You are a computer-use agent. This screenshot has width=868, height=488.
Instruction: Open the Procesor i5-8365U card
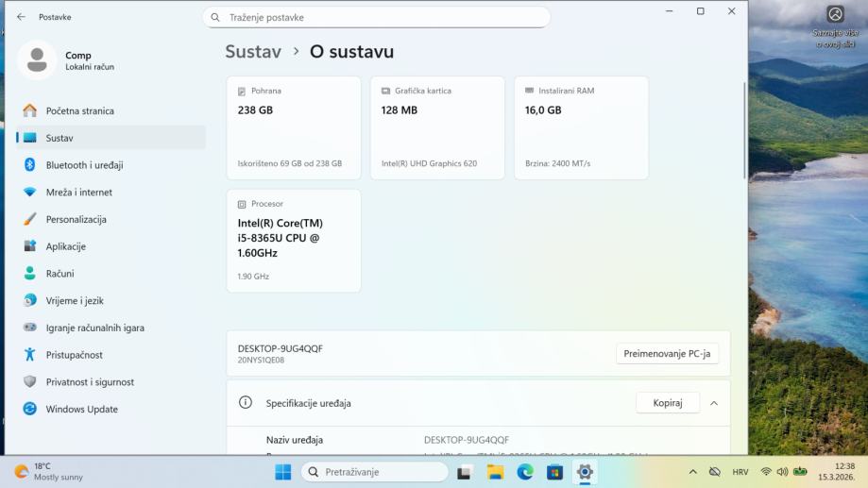(294, 241)
